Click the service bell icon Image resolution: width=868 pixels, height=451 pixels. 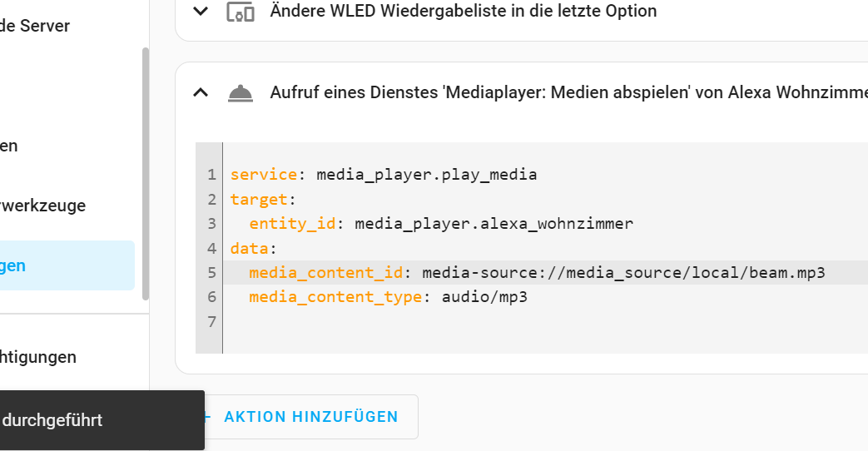(x=241, y=93)
